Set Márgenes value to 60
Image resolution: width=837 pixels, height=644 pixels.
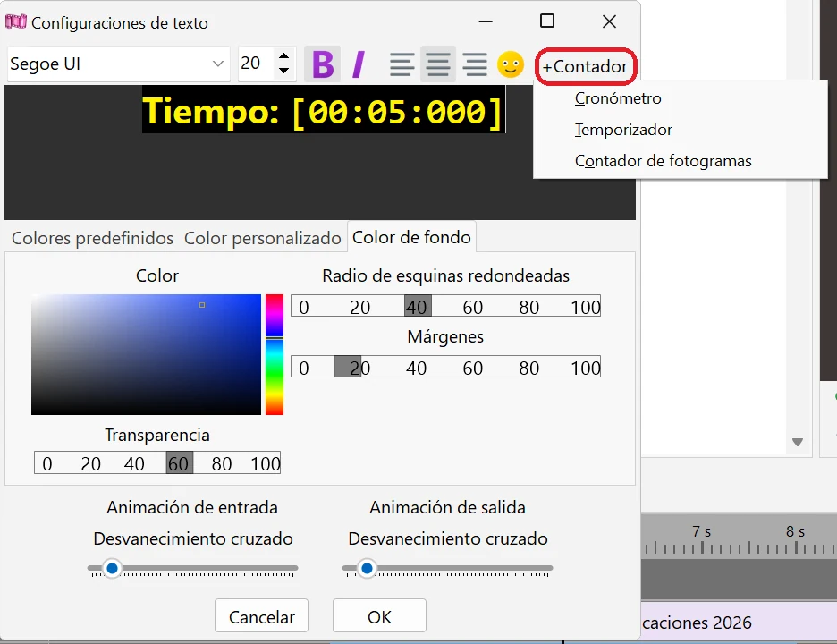pyautogui.click(x=472, y=368)
